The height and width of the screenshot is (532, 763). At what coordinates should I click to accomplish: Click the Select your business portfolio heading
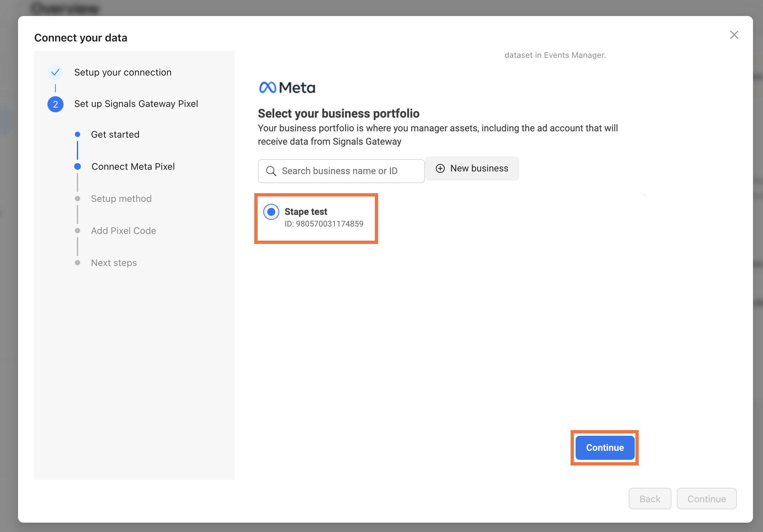338,114
